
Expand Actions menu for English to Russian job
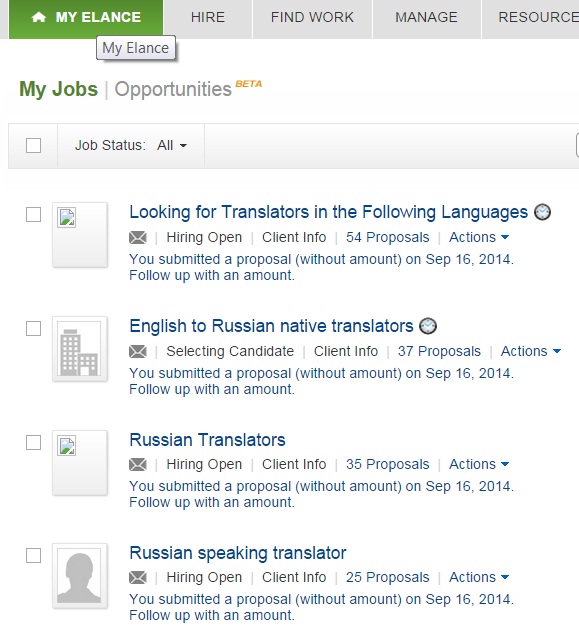[x=531, y=351]
